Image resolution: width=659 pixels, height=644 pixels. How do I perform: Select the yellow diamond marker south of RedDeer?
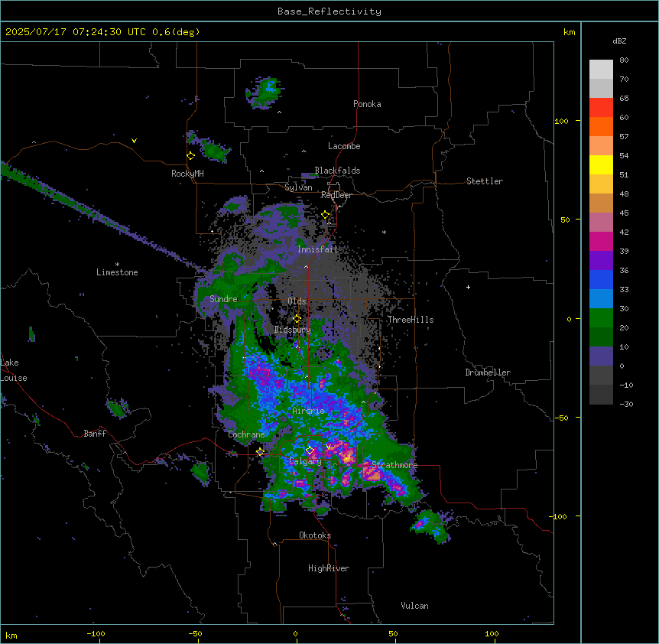coord(326,215)
